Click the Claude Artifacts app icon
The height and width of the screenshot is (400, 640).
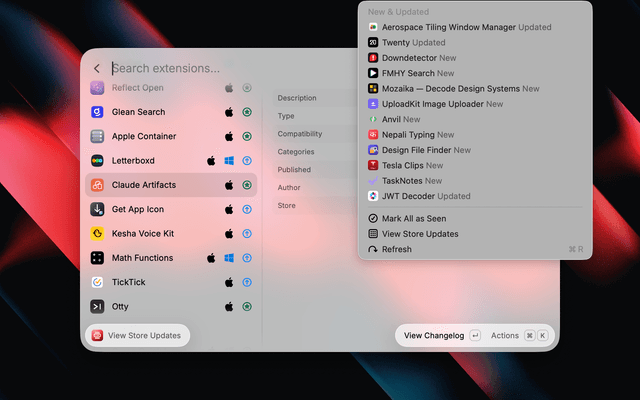[97, 185]
